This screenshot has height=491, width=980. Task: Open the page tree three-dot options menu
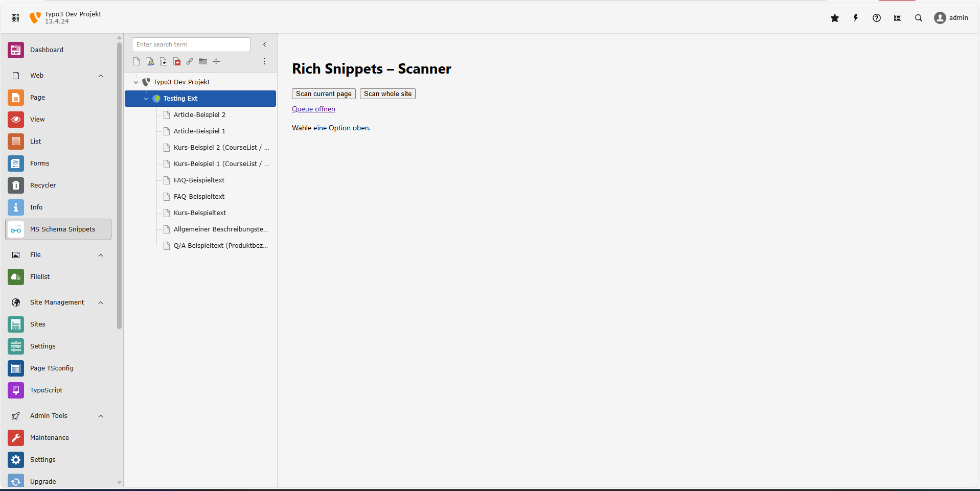264,61
